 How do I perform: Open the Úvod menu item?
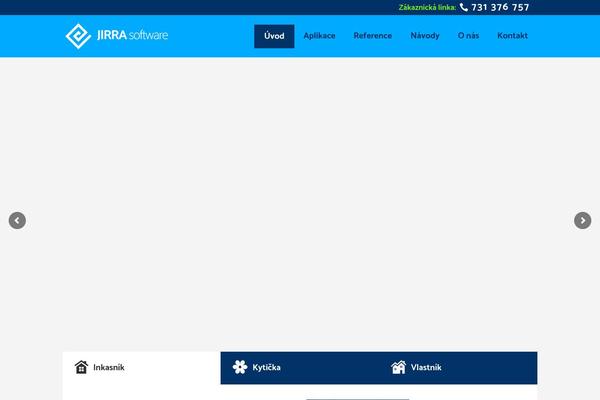274,36
